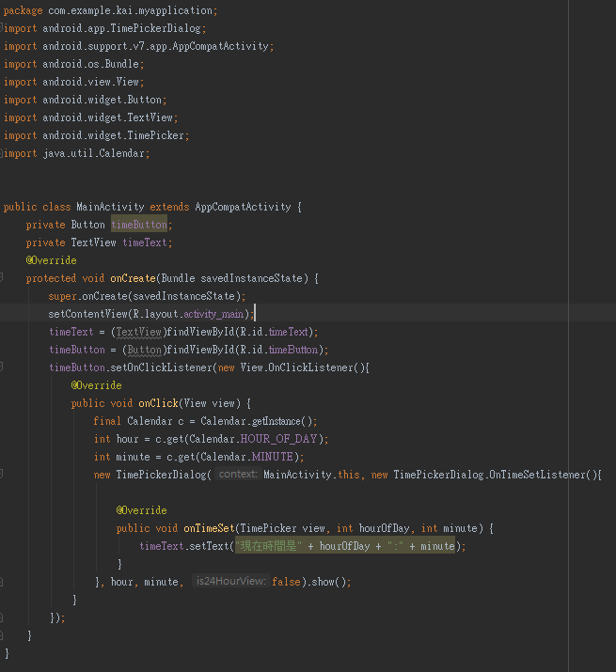This screenshot has width=616, height=672.
Task: Click the (TextView) cast
Action: (138, 332)
